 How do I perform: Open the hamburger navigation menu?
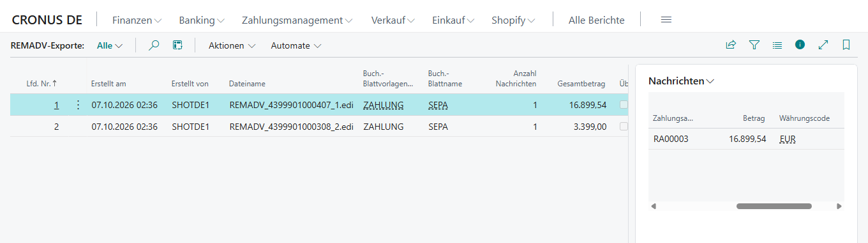tap(666, 20)
